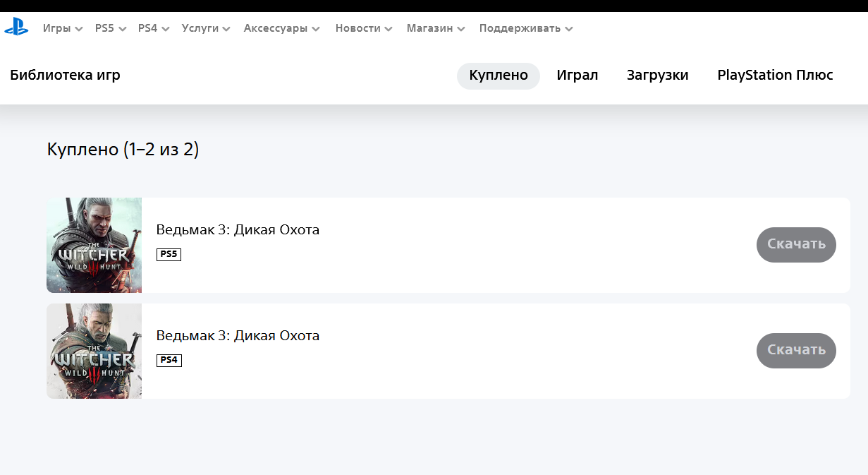Image resolution: width=868 pixels, height=475 pixels.
Task: Select the Куплено tab
Action: click(499, 76)
